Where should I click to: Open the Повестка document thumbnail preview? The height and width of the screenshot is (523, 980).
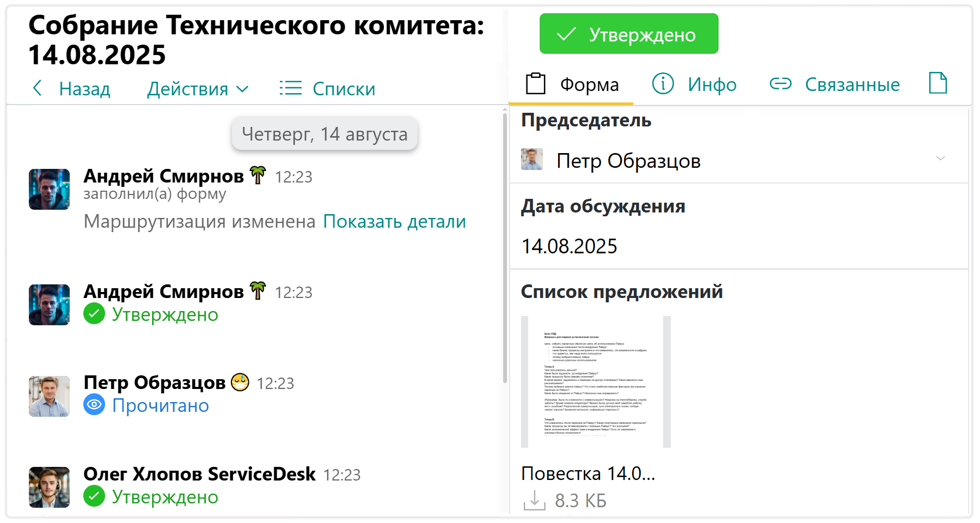click(x=596, y=381)
